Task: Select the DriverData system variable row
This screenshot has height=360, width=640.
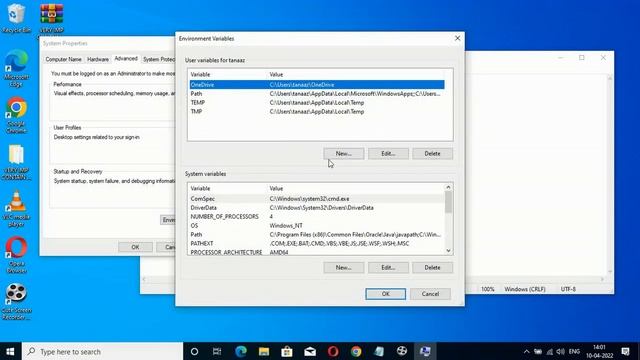Action: 317,208
